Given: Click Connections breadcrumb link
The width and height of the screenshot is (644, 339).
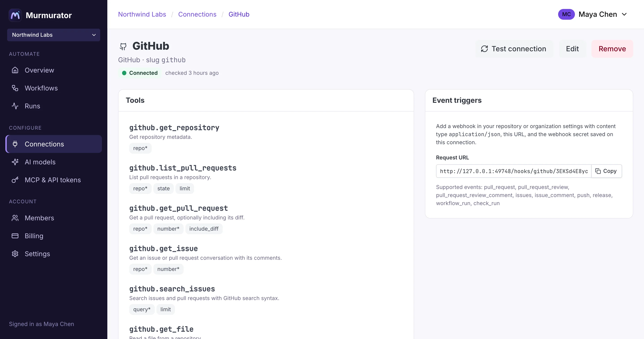Looking at the screenshot, I should [x=197, y=14].
